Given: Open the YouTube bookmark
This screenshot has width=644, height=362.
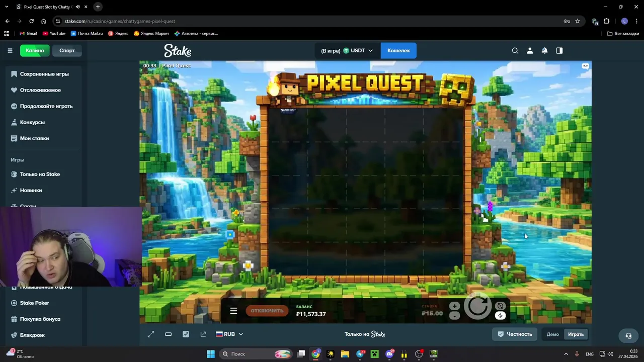Looking at the screenshot, I should [x=54, y=34].
